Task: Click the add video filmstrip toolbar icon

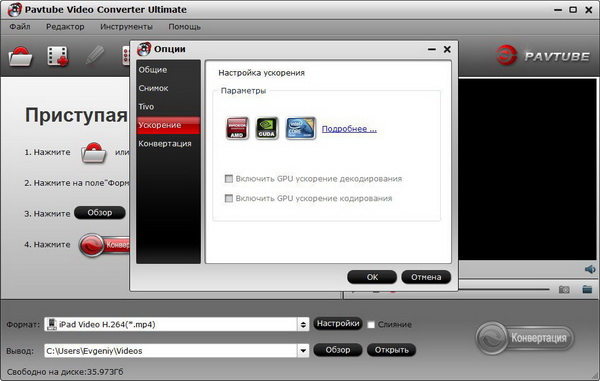Action: (x=58, y=57)
